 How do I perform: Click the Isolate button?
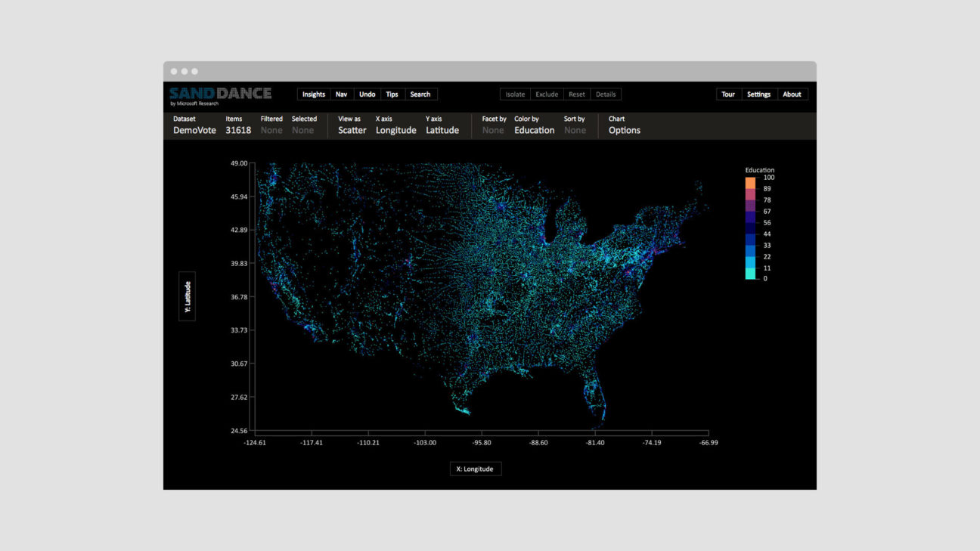click(515, 94)
